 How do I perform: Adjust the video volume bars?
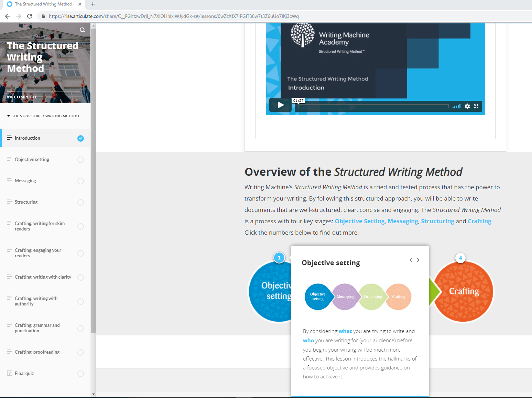tap(456, 107)
